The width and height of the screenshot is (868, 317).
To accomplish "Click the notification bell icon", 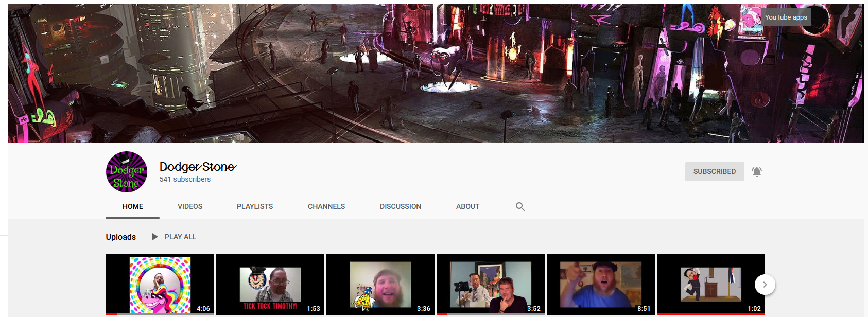I will tap(756, 172).
